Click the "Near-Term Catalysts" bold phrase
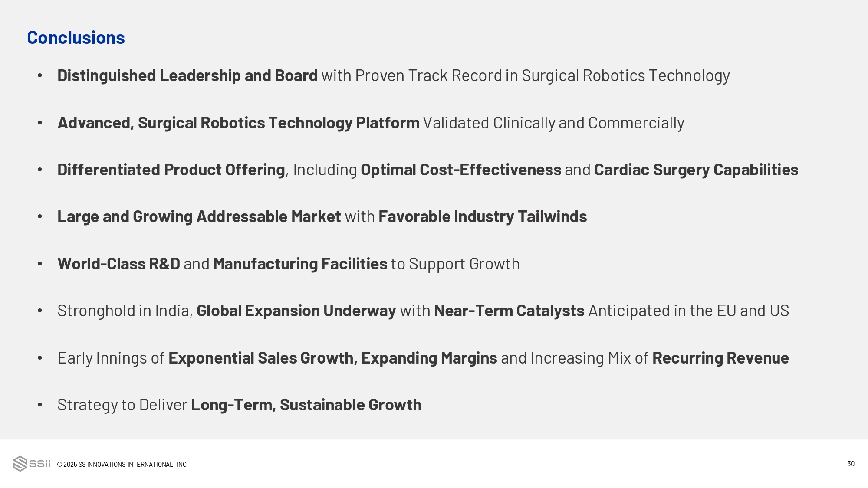The image size is (868, 488). click(x=509, y=311)
